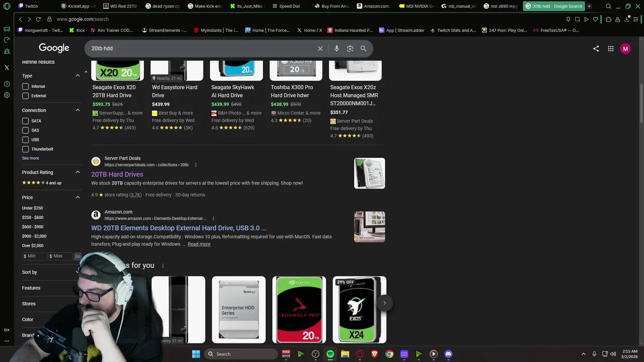
Task: Switch to the WD Red 22TB tab
Action: [120, 6]
